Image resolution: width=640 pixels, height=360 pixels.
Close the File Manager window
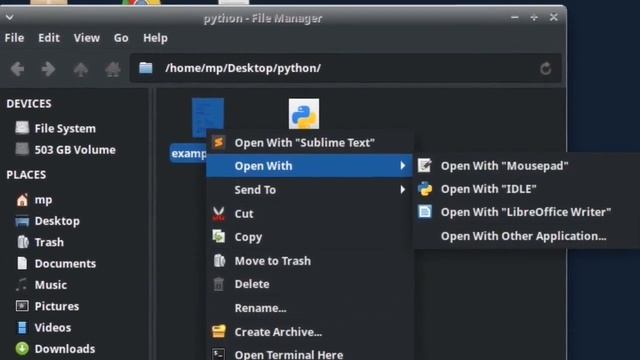coord(553,17)
